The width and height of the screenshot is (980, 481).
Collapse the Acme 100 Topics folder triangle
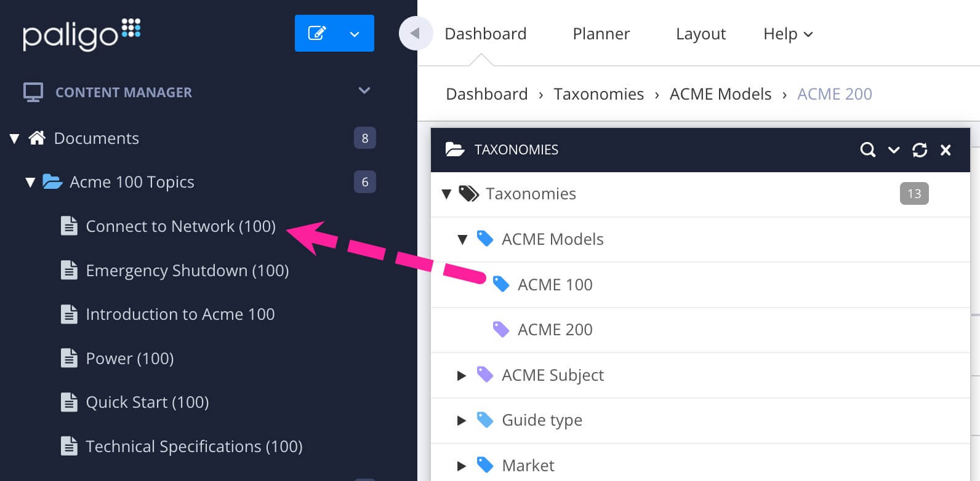tap(30, 182)
